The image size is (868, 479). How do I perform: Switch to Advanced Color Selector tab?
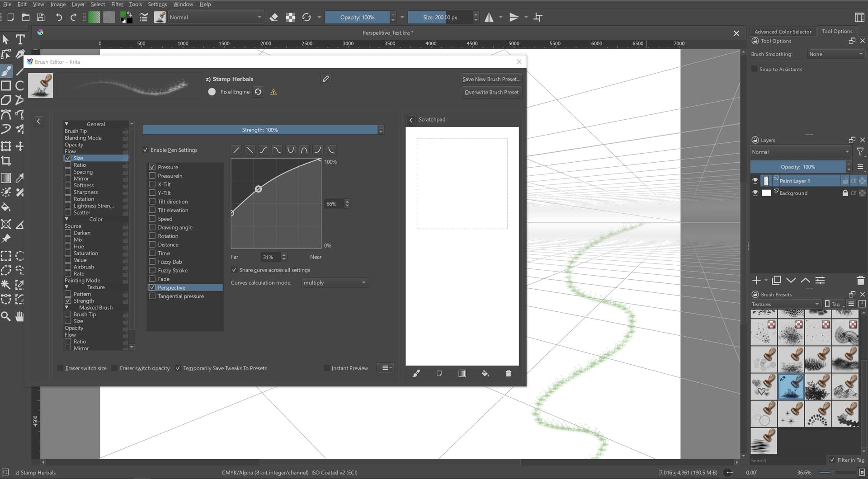tap(783, 31)
